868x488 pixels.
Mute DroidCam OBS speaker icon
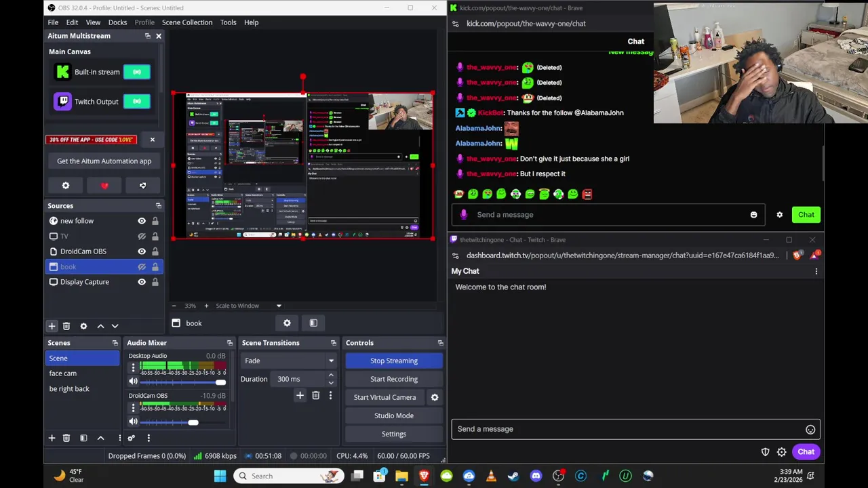click(133, 422)
